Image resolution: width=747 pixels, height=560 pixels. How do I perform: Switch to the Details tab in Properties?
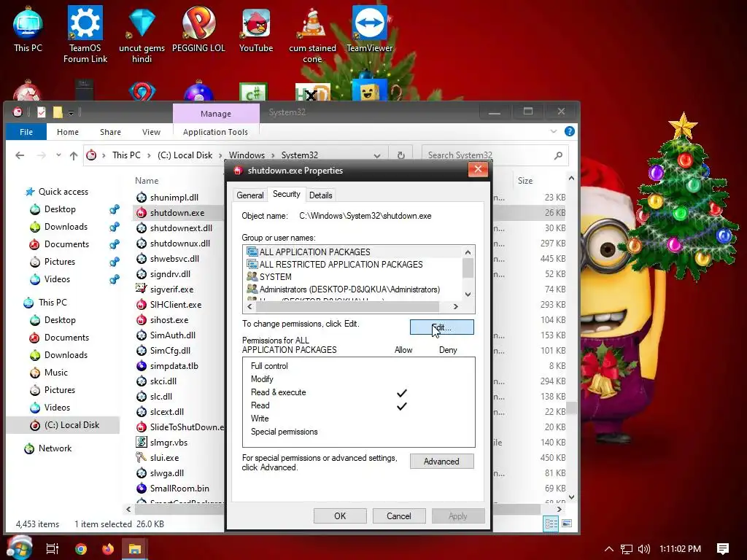[x=321, y=195]
